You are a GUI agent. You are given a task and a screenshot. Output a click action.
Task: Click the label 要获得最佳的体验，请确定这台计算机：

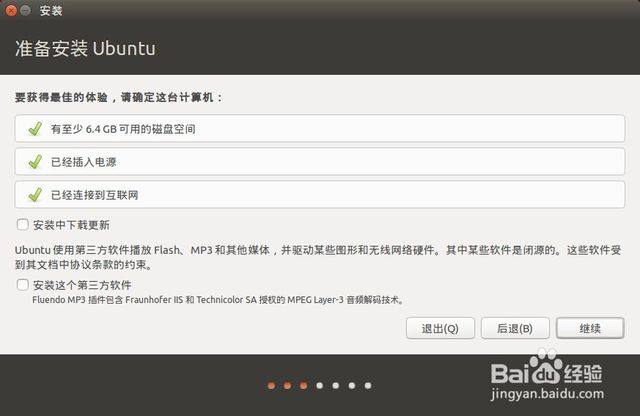tap(119, 97)
